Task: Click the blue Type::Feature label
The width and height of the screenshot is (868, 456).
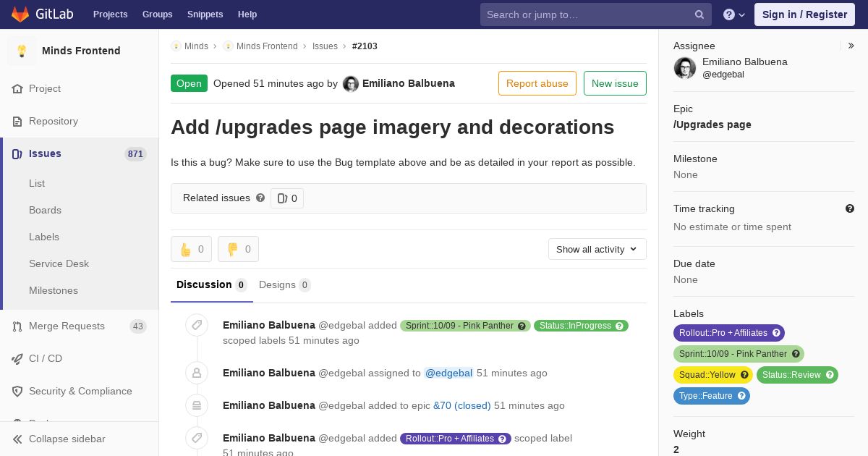Action: click(x=712, y=396)
